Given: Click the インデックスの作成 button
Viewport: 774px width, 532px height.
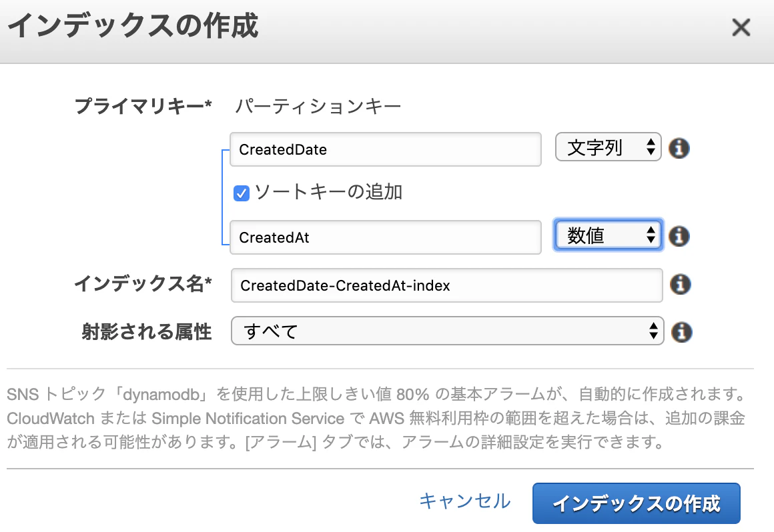Looking at the screenshot, I should pyautogui.click(x=637, y=503).
